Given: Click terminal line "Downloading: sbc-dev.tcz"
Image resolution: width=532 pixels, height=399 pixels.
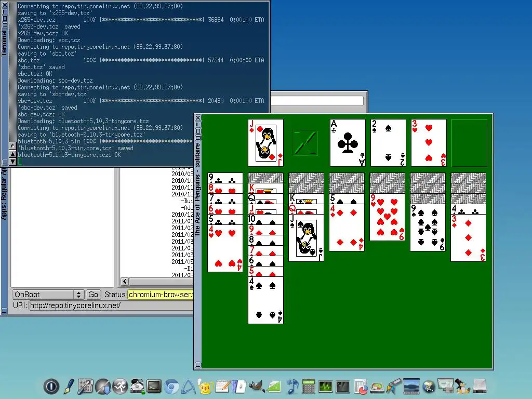Looking at the screenshot, I should click(x=55, y=81).
